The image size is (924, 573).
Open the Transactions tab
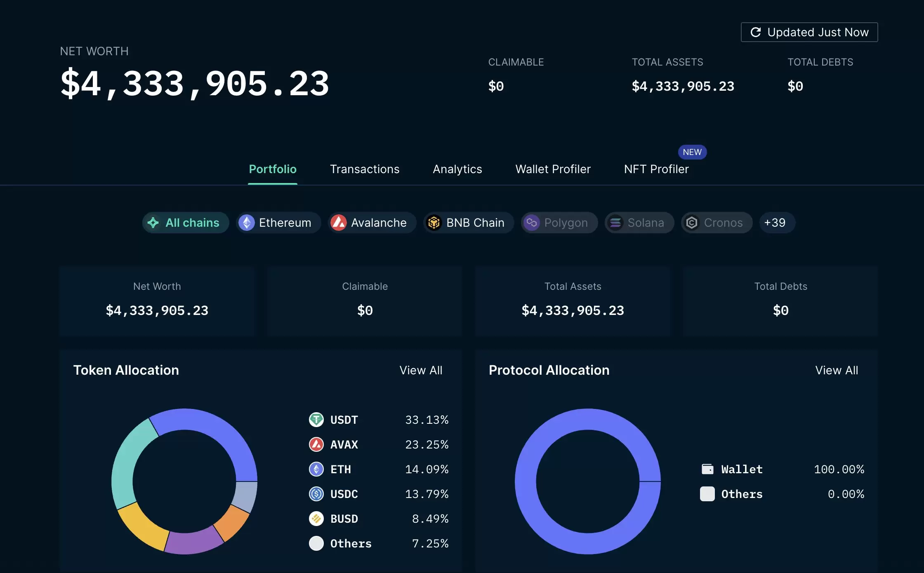pyautogui.click(x=365, y=169)
